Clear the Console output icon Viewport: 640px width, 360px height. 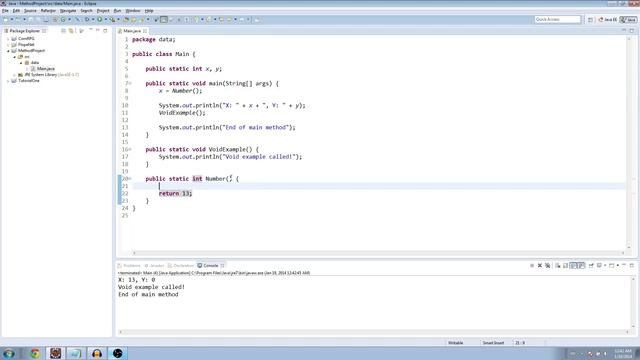click(x=558, y=266)
